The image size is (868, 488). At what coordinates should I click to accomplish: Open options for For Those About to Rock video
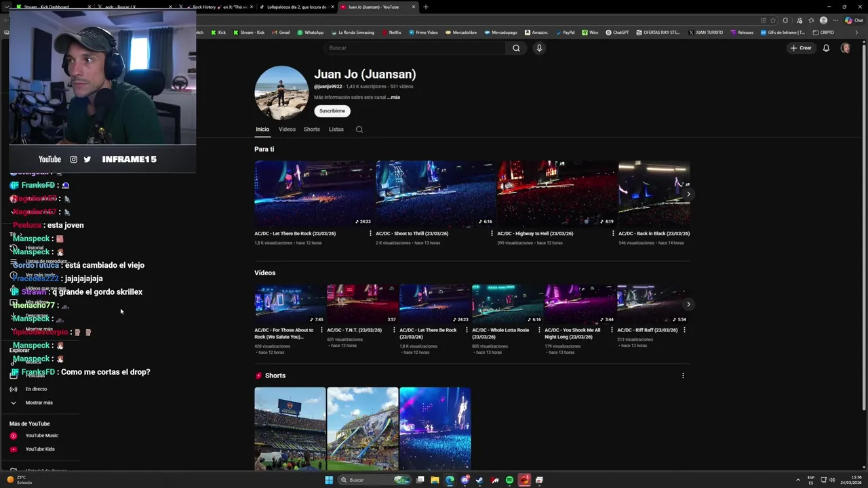pyautogui.click(x=322, y=330)
